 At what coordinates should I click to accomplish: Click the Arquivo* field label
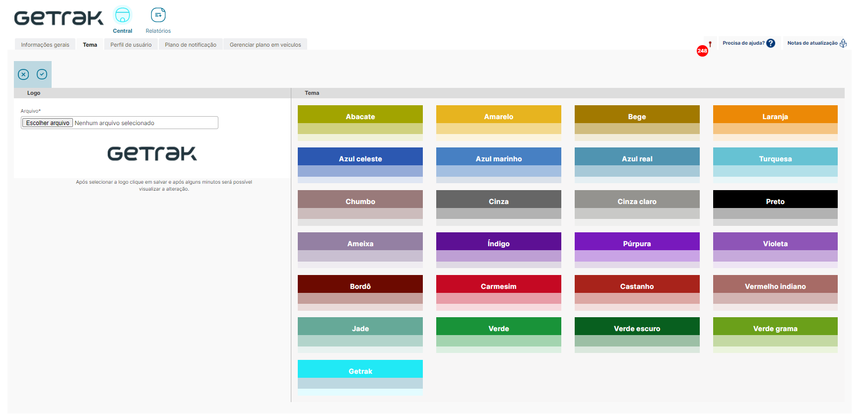point(31,111)
